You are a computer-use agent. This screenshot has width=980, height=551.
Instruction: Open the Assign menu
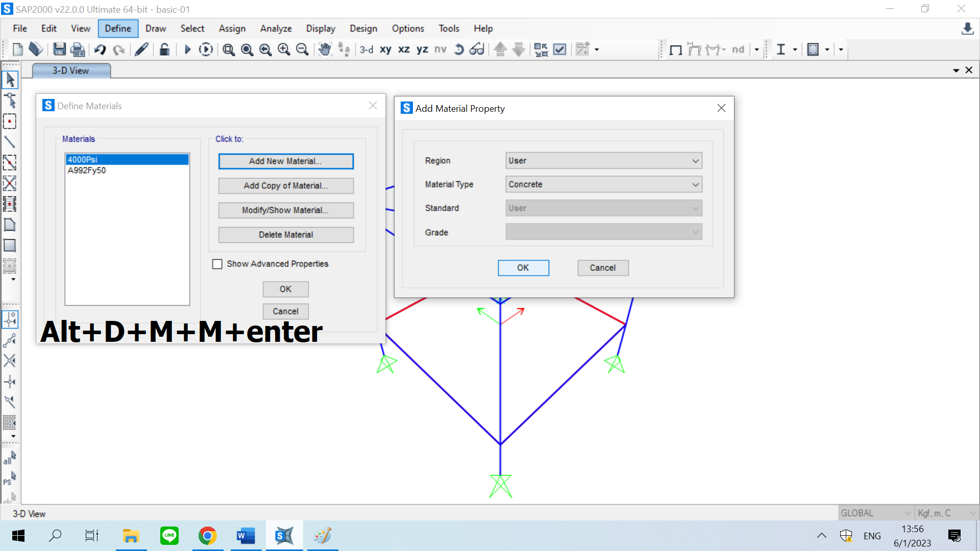(232, 29)
